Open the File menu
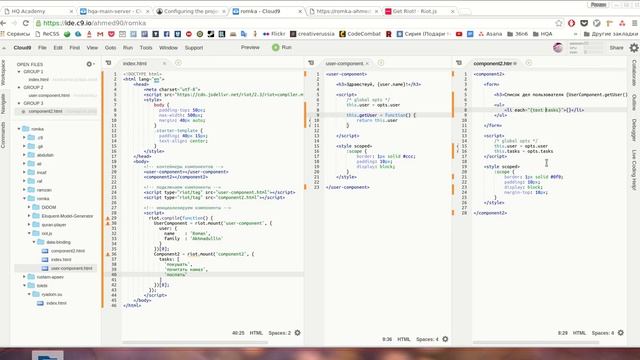 [x=42, y=48]
